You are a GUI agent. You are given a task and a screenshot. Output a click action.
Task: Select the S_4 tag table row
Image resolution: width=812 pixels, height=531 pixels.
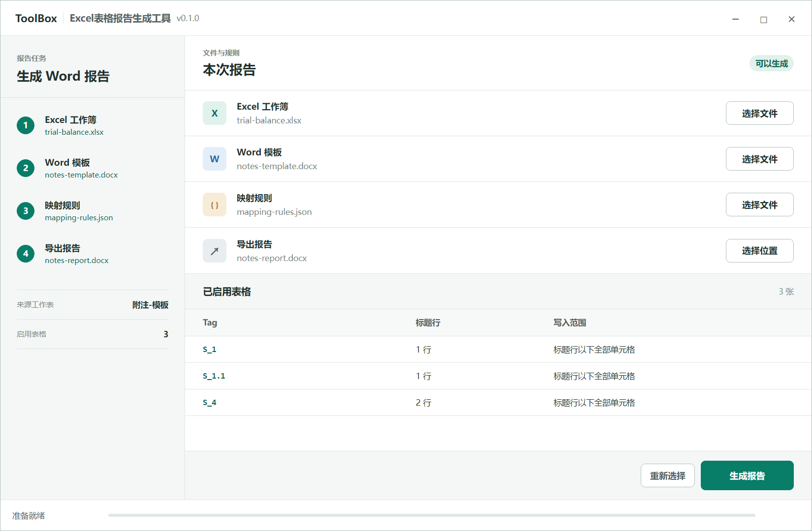click(x=498, y=403)
